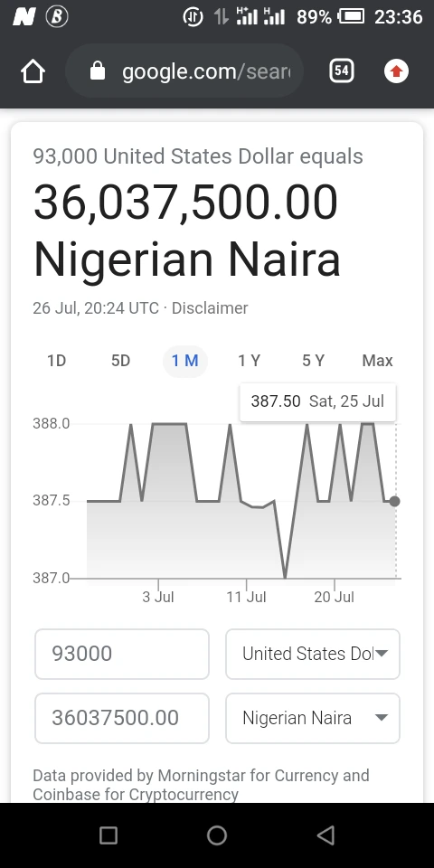
Task: Show the Max chart range
Action: click(378, 361)
